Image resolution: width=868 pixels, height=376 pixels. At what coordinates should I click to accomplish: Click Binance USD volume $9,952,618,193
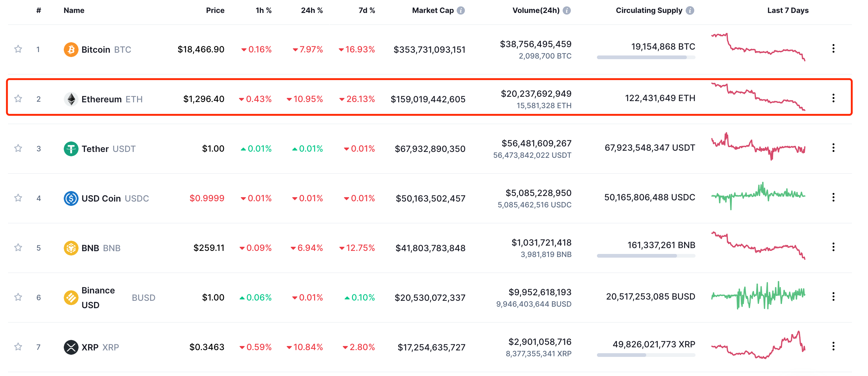coord(540,292)
